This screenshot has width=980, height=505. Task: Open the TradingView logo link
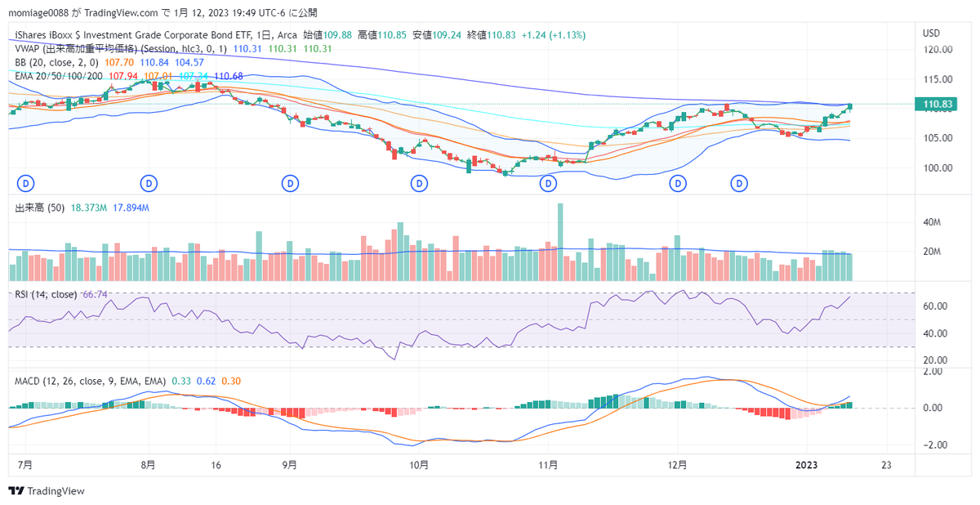click(x=47, y=491)
